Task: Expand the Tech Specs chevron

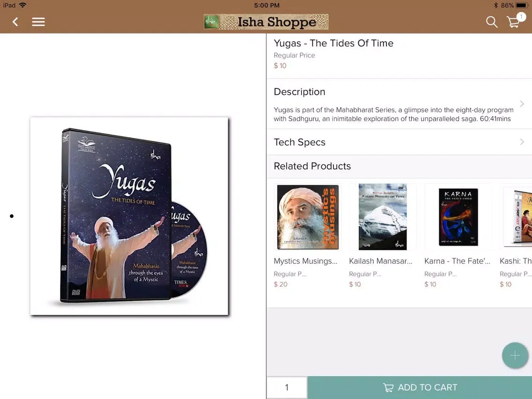Action: tap(522, 142)
